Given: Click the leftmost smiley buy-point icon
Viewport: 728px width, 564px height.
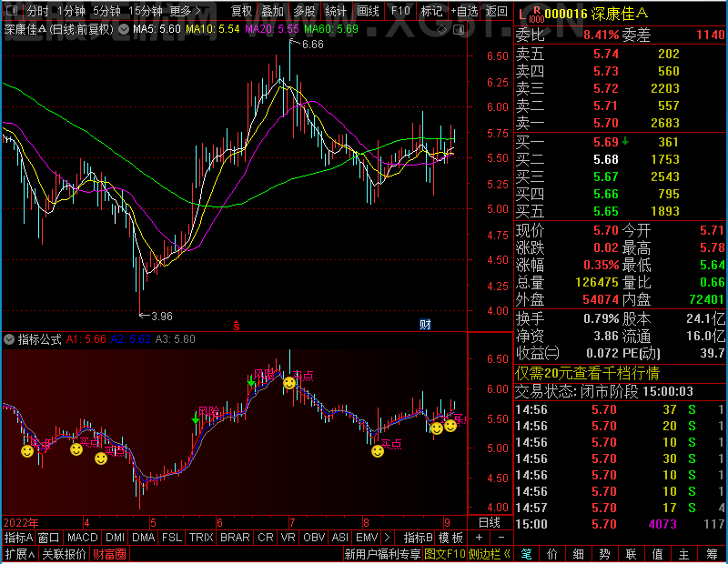Looking at the screenshot, I should click(27, 450).
